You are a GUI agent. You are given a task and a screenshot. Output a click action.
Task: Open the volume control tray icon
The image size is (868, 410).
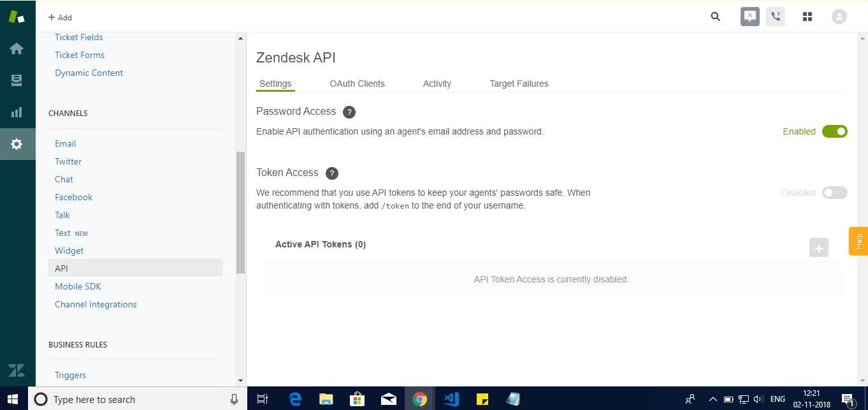(758, 399)
